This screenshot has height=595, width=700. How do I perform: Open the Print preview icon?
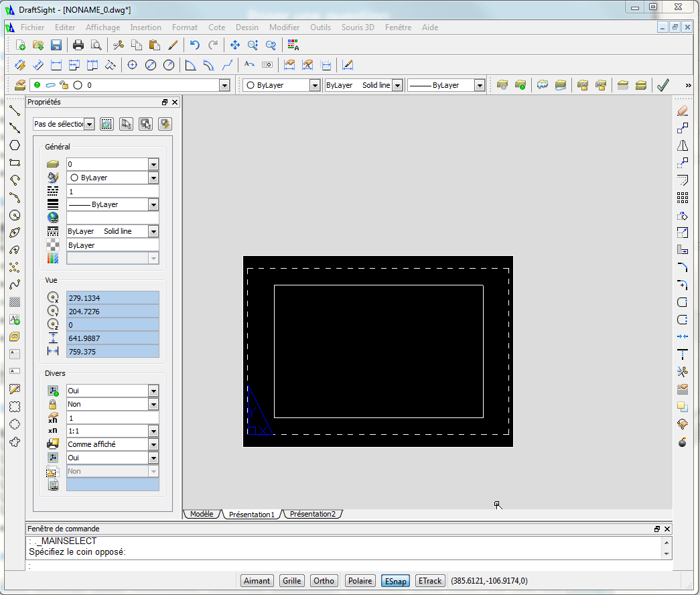[x=96, y=45]
